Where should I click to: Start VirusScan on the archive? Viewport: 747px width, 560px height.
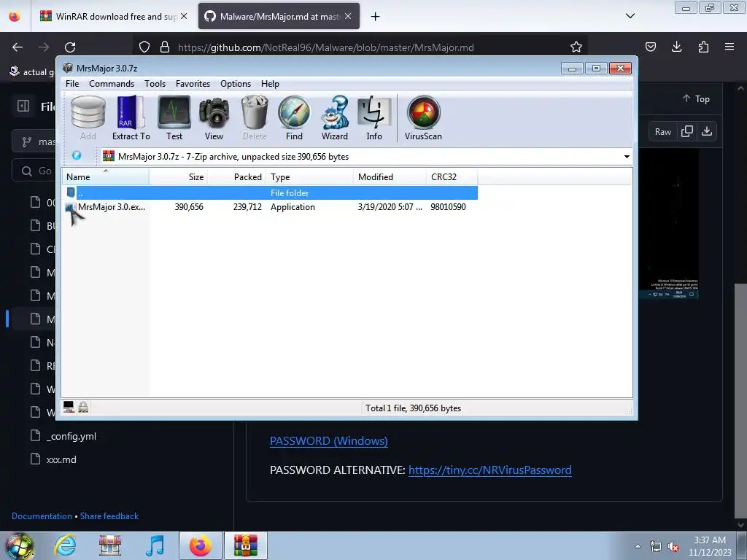click(x=423, y=117)
